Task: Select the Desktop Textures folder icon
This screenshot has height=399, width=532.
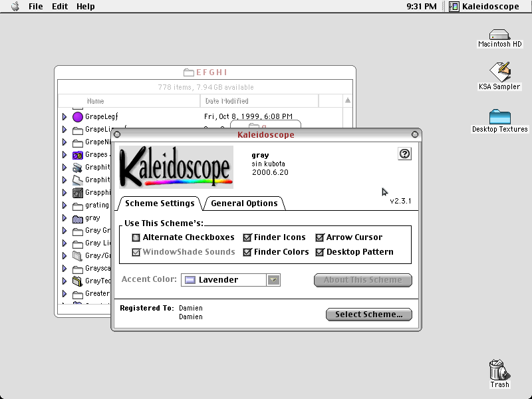Action: pyautogui.click(x=500, y=117)
